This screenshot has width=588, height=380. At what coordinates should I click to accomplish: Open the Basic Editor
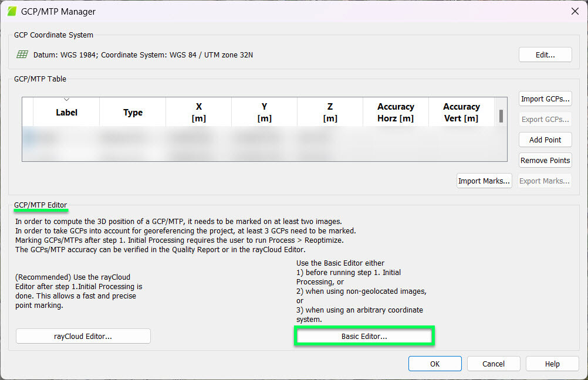[364, 335]
